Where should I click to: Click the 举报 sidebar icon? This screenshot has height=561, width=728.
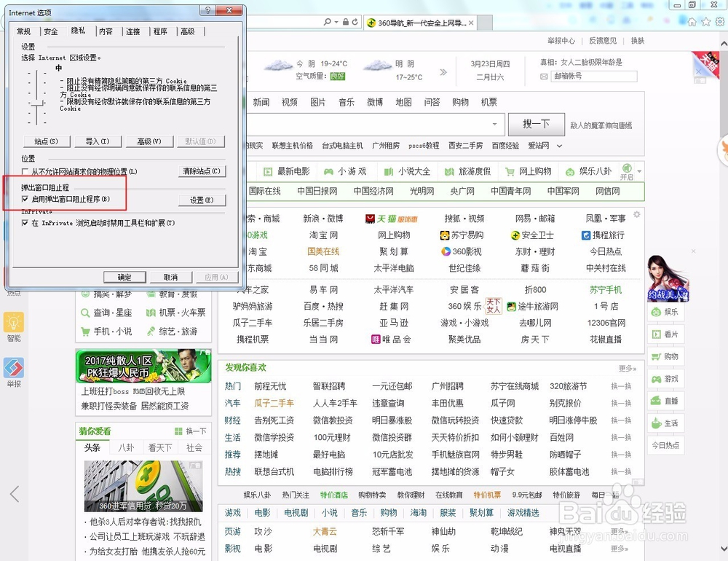(x=14, y=368)
